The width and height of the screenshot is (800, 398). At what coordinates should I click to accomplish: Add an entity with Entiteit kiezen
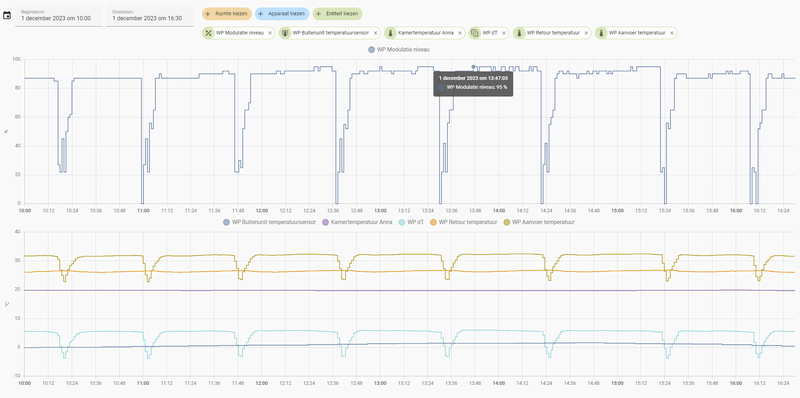click(338, 14)
